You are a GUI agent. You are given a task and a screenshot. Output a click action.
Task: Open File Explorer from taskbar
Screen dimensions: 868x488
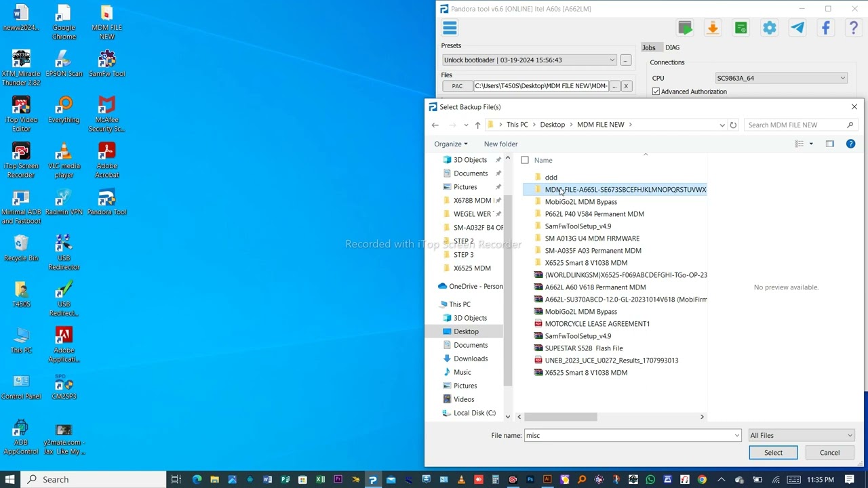click(214, 480)
